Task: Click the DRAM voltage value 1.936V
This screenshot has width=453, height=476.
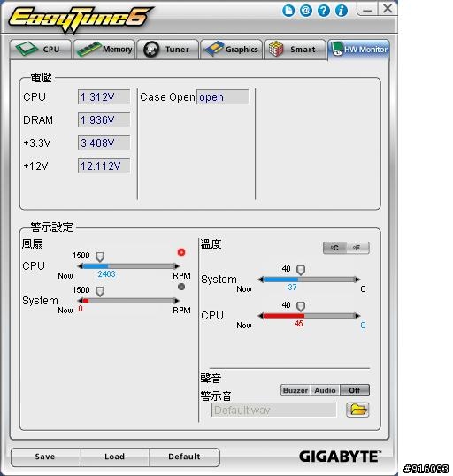Action: click(x=104, y=119)
